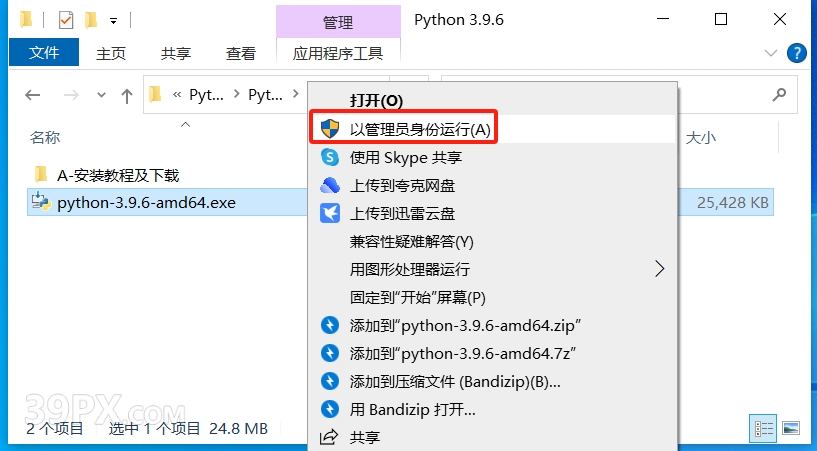Click folder icon in the title bar
The height and width of the screenshot is (451, 817).
point(26,20)
